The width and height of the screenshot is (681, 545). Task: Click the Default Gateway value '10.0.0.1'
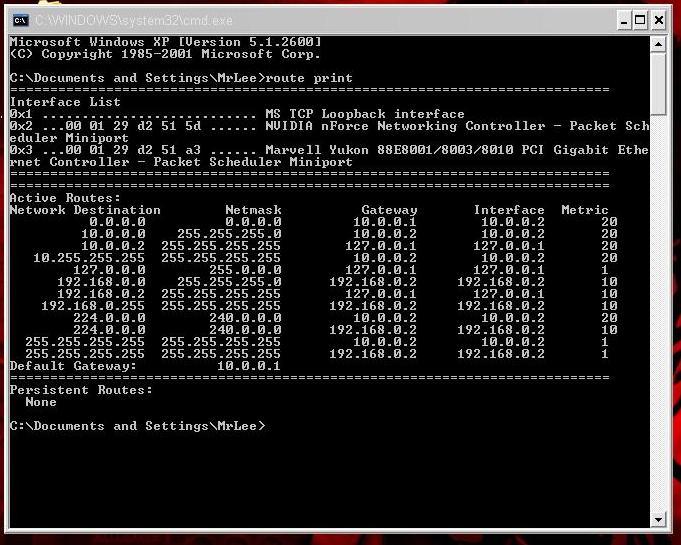[249, 366]
